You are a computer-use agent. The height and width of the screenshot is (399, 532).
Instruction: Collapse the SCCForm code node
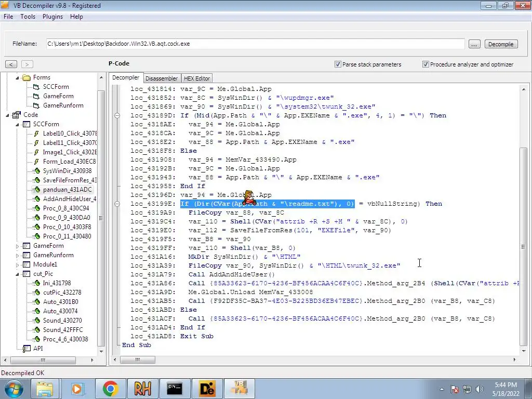[17, 125]
